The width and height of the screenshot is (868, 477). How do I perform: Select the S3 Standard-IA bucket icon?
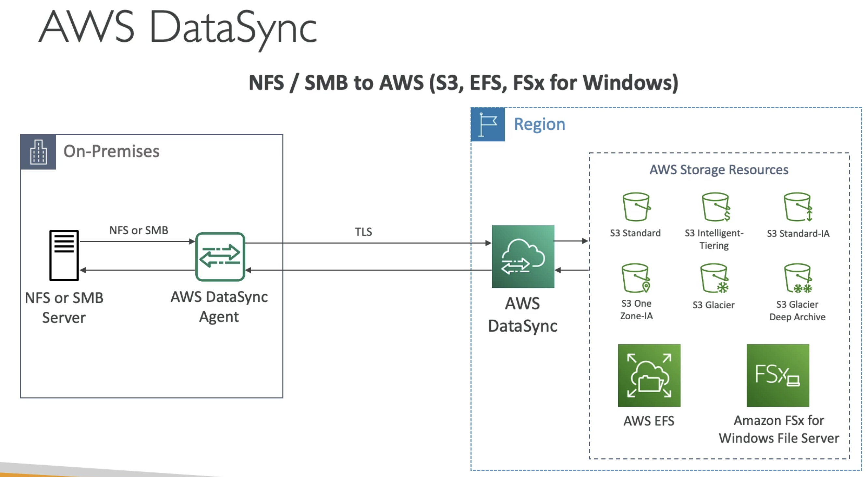[798, 207]
